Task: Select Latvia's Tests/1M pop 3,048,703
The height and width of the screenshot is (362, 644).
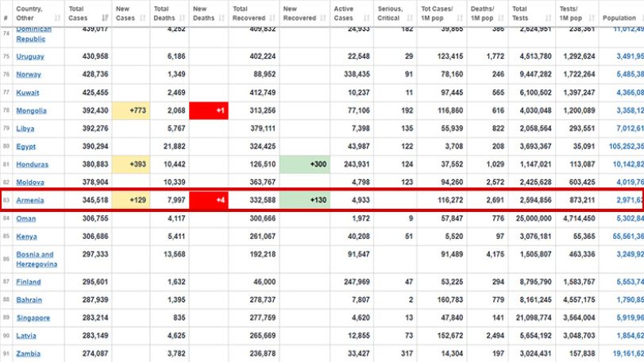Action: (x=579, y=336)
